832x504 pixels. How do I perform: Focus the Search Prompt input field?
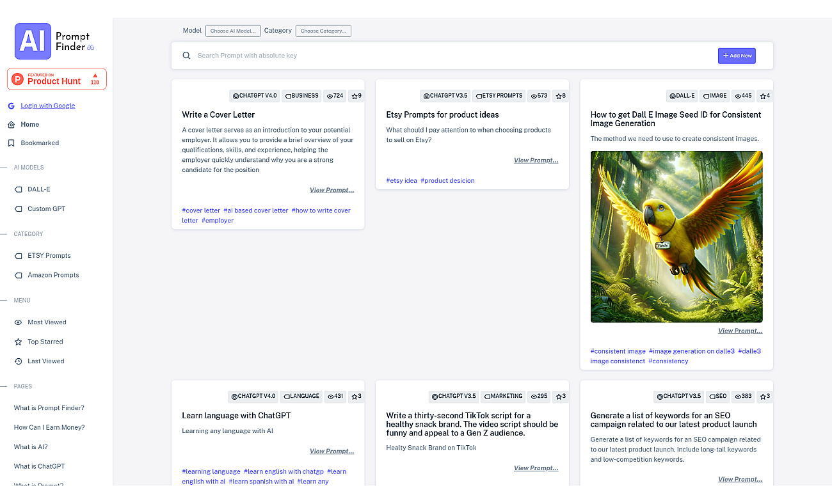point(454,56)
